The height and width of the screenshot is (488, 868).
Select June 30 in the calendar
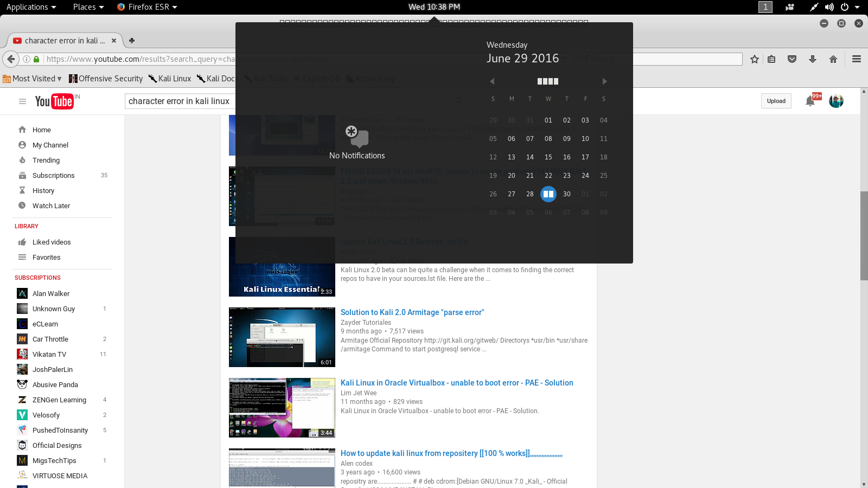pos(567,194)
